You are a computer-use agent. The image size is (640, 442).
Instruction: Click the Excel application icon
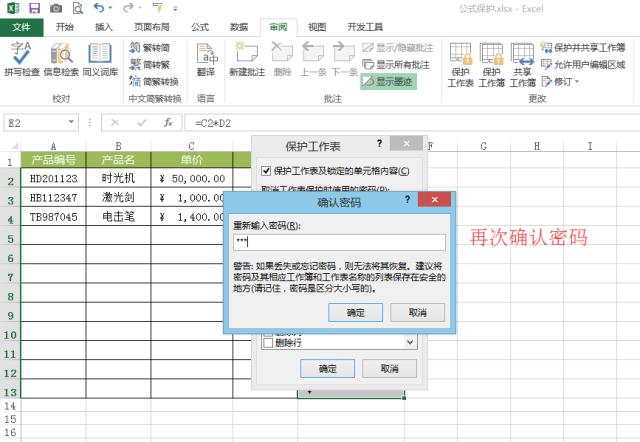(13, 8)
